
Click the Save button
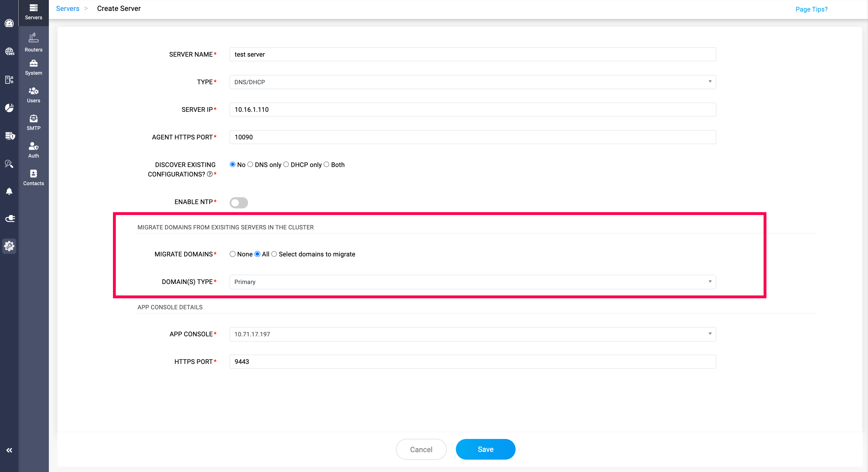tap(485, 449)
